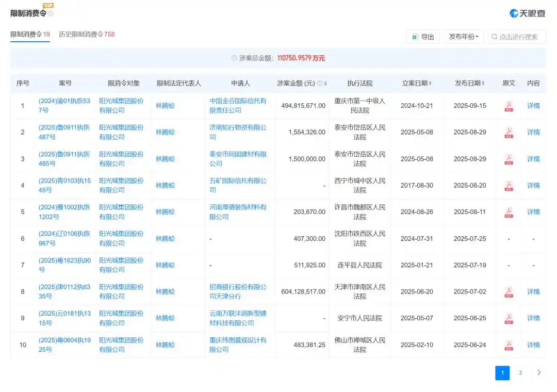The image size is (557, 392).
Task: Open PDF original for row 1 case
Action: (x=509, y=106)
